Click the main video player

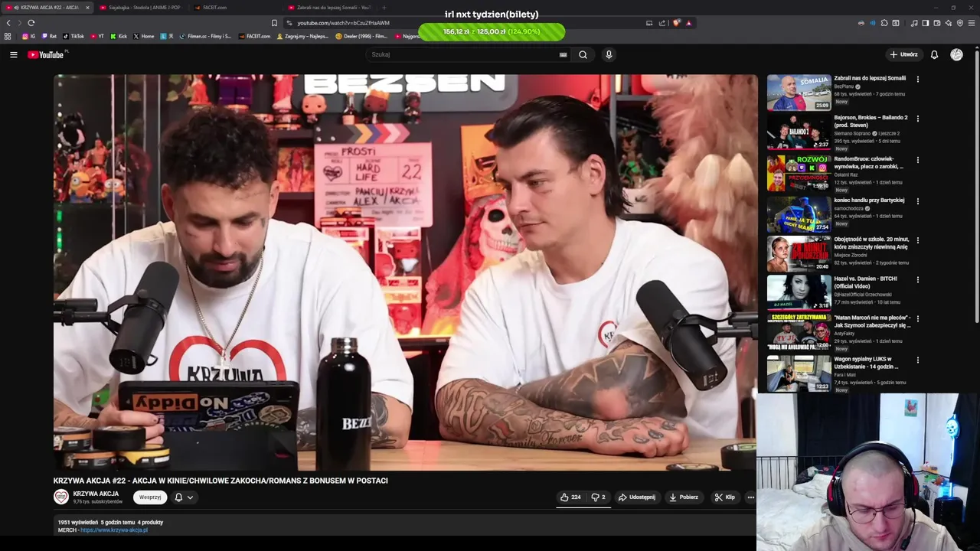pos(405,272)
